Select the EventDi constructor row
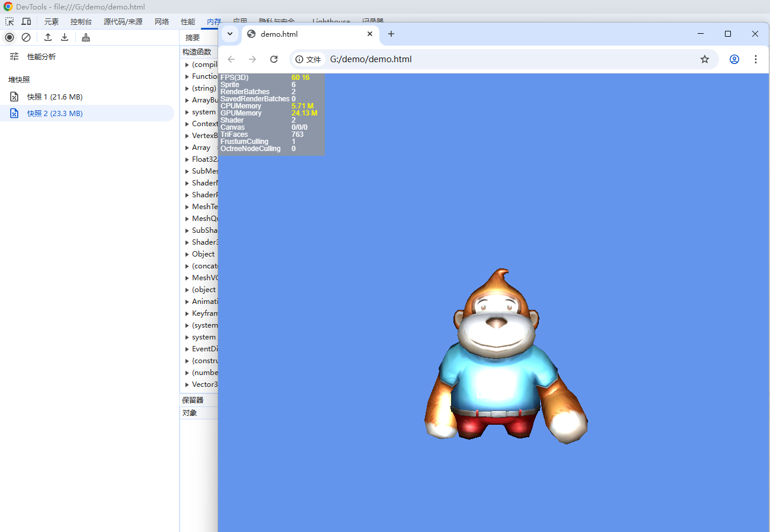Viewport: 770px width, 532px height. pyautogui.click(x=199, y=349)
